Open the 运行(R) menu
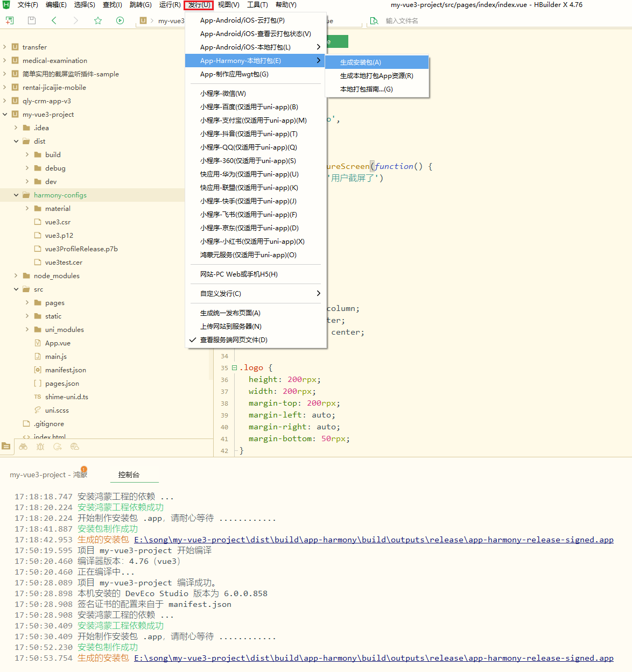 (x=170, y=5)
